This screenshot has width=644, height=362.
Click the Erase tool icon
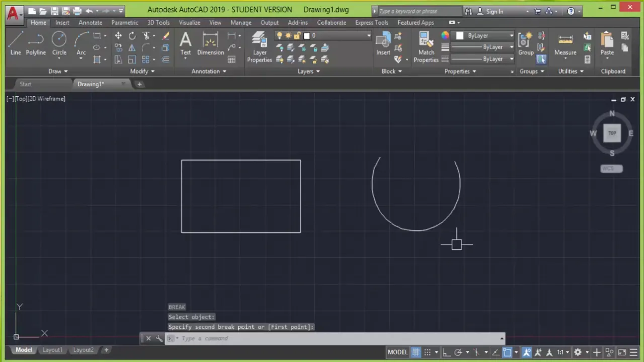point(165,36)
